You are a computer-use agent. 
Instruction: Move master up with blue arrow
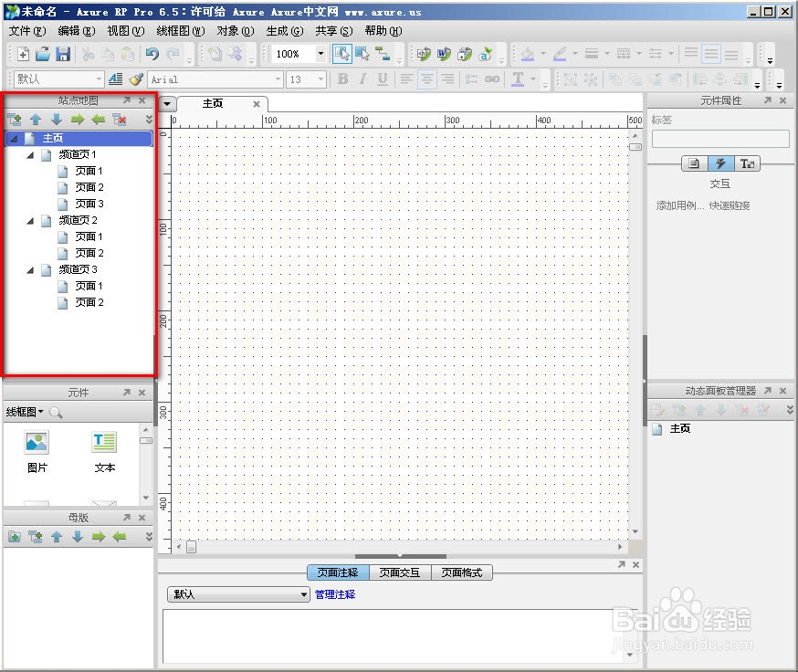click(57, 537)
